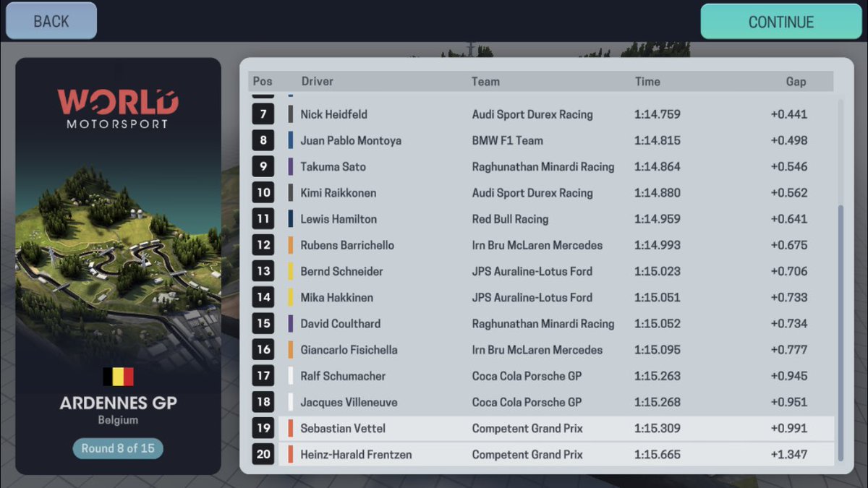The width and height of the screenshot is (868, 488).
Task: Click the BACK button
Action: tap(51, 21)
